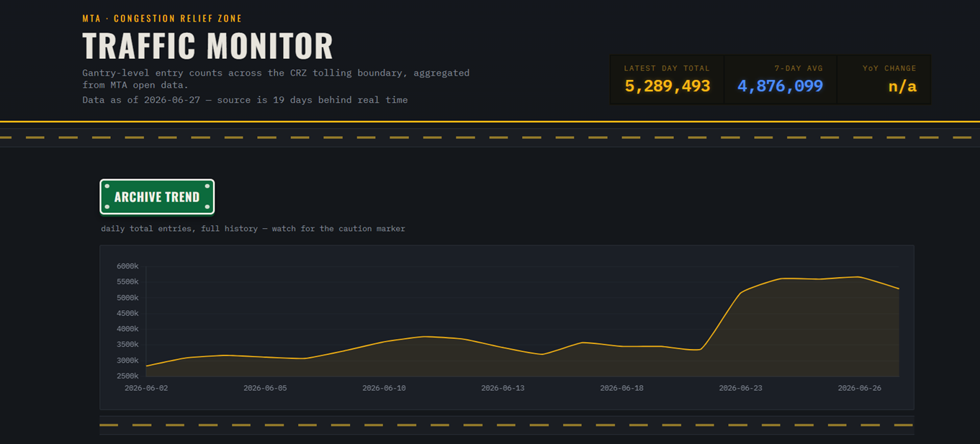The width and height of the screenshot is (980, 444).
Task: Click the Archive Trend sign badge
Action: point(157,197)
